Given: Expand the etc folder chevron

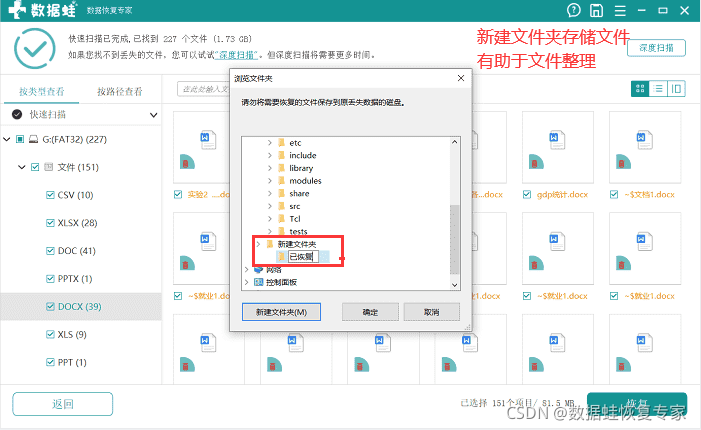Looking at the screenshot, I should click(270, 143).
